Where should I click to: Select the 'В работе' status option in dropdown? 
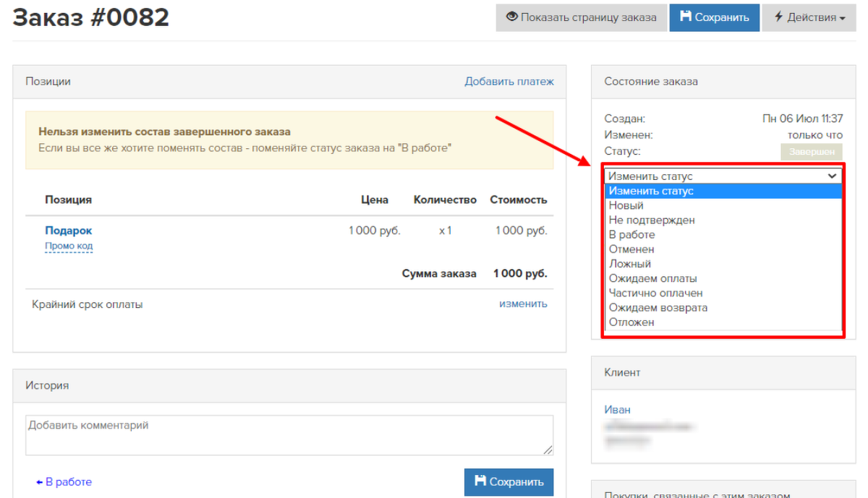(723, 235)
